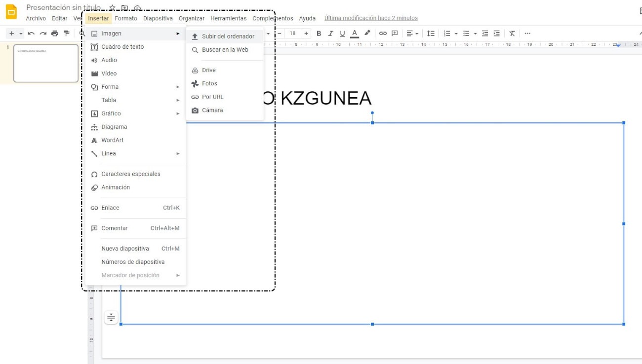Viewport: 642px width, 364px height.
Task: Choose Buscar en la Web option
Action: [x=225, y=50]
